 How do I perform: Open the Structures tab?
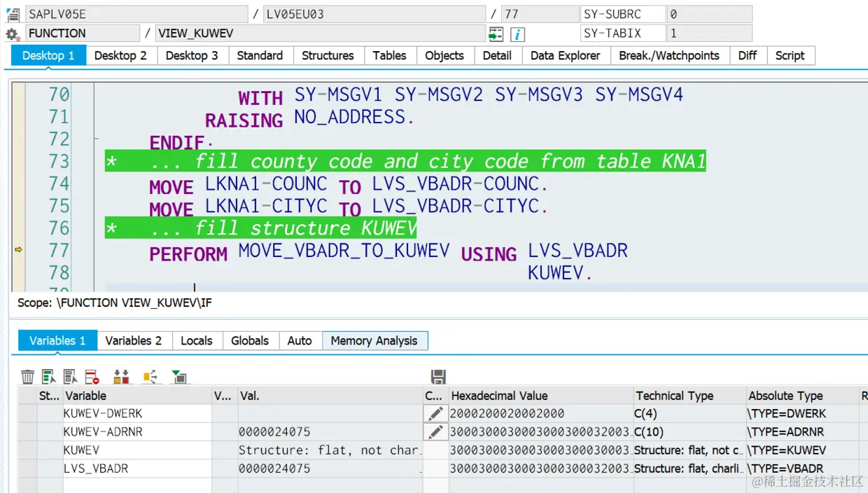(x=328, y=55)
